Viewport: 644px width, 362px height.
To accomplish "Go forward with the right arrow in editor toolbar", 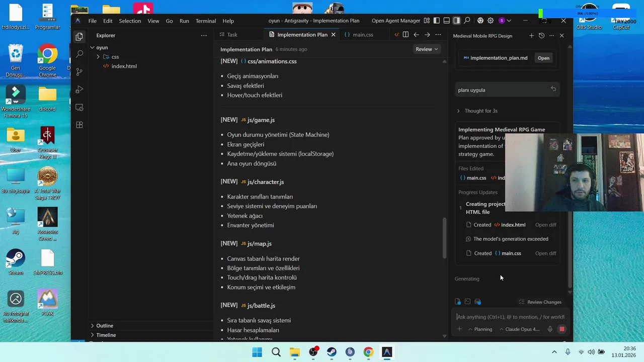I will (427, 35).
